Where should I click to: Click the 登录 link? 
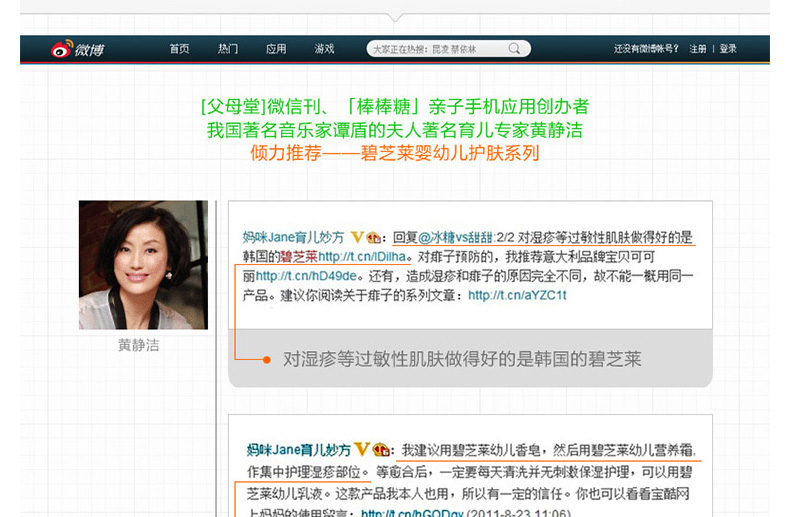click(728, 49)
